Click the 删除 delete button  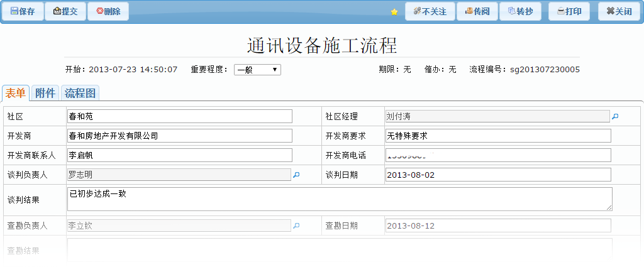[108, 11]
